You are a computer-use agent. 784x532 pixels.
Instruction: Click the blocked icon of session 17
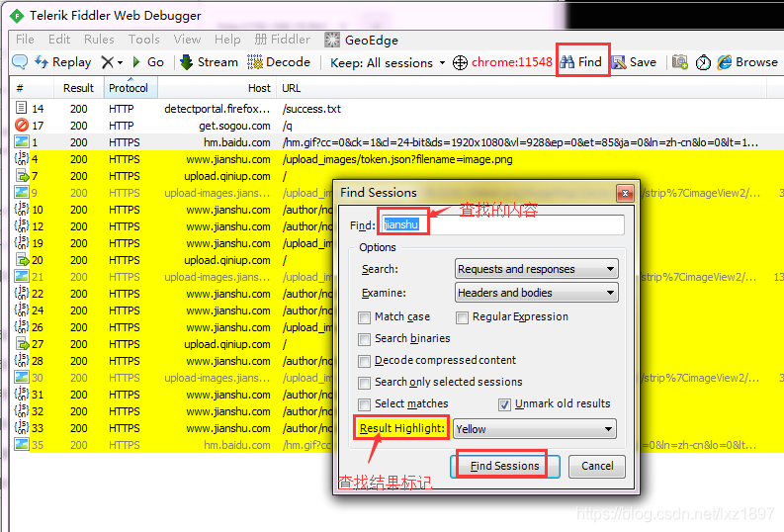22,125
